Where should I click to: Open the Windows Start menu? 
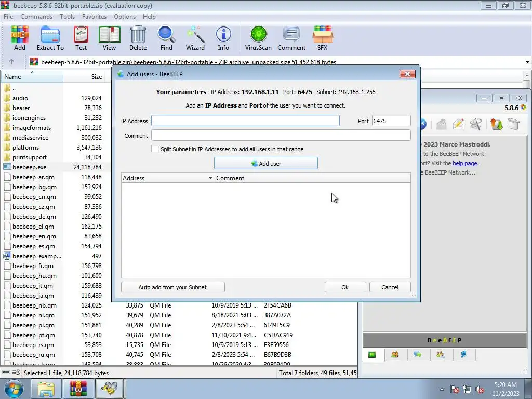[x=14, y=389]
